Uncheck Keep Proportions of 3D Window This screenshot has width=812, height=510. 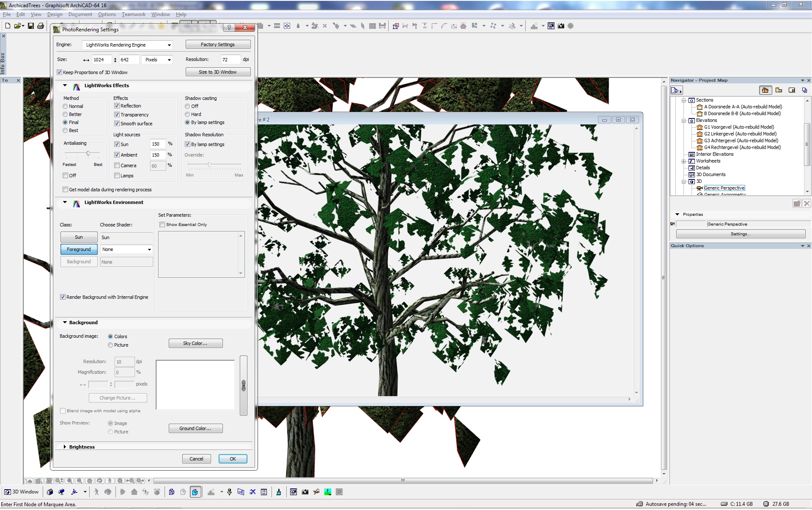(x=60, y=72)
